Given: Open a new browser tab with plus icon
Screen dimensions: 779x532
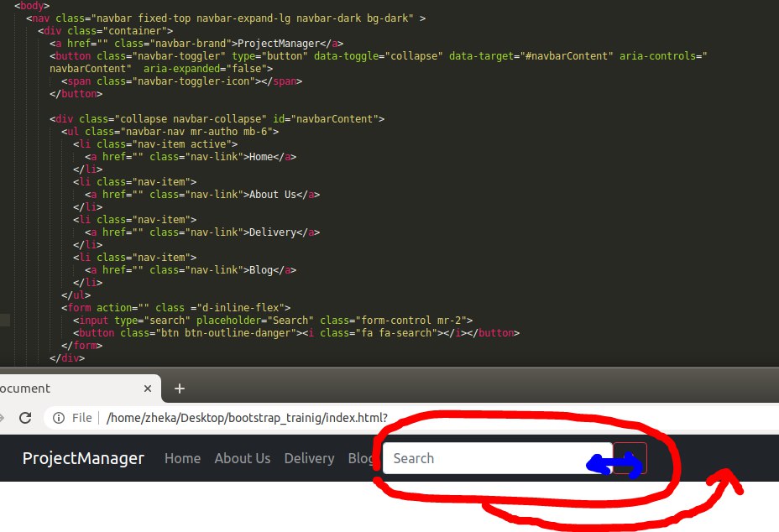Looking at the screenshot, I should [x=180, y=389].
